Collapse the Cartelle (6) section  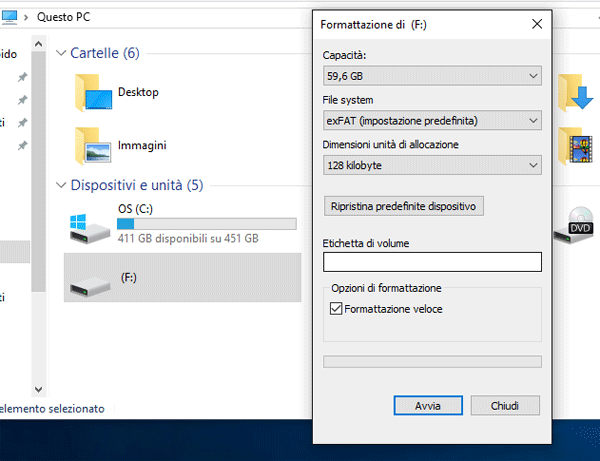click(62, 53)
